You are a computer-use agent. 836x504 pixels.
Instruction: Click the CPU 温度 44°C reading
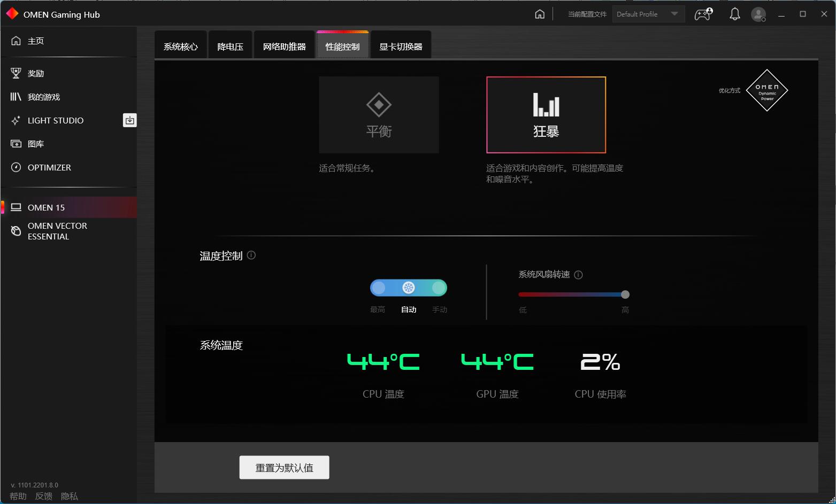[383, 362]
